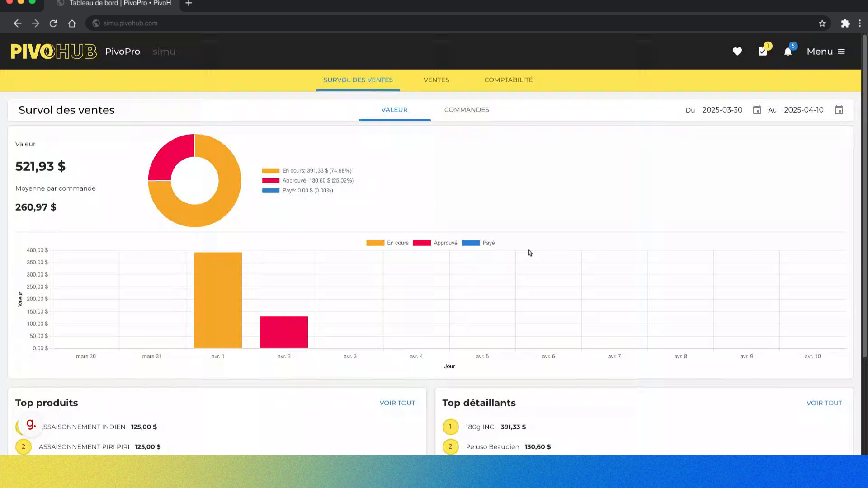Open the browser extensions puzzle icon
This screenshot has width=868, height=488.
tap(845, 23)
